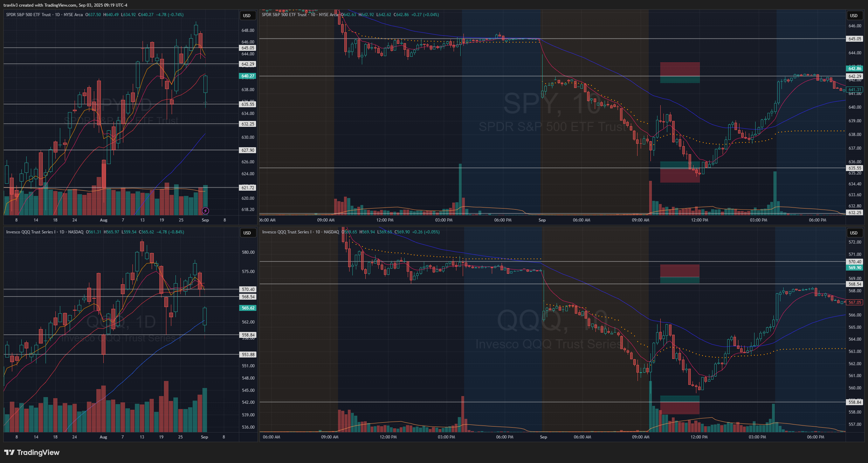This screenshot has height=463, width=868.
Task: Click the Aug label on SPY daily time axis
Action: (x=104, y=220)
